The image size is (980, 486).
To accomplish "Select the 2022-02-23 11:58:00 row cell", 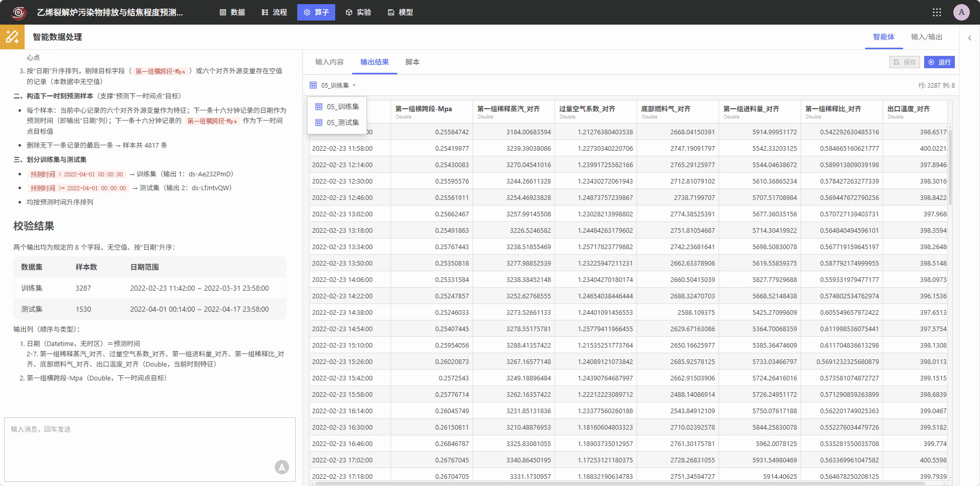I will [350, 148].
